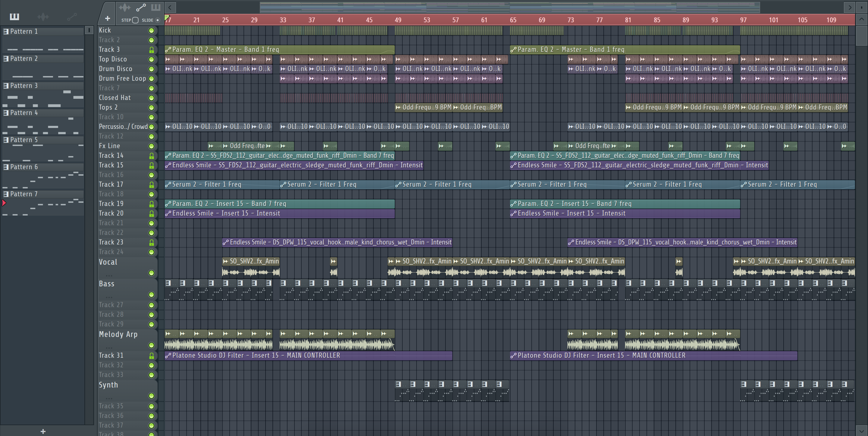The width and height of the screenshot is (868, 436).
Task: Select the automation clip focus icon in the playlist toolbar
Action: tap(141, 8)
